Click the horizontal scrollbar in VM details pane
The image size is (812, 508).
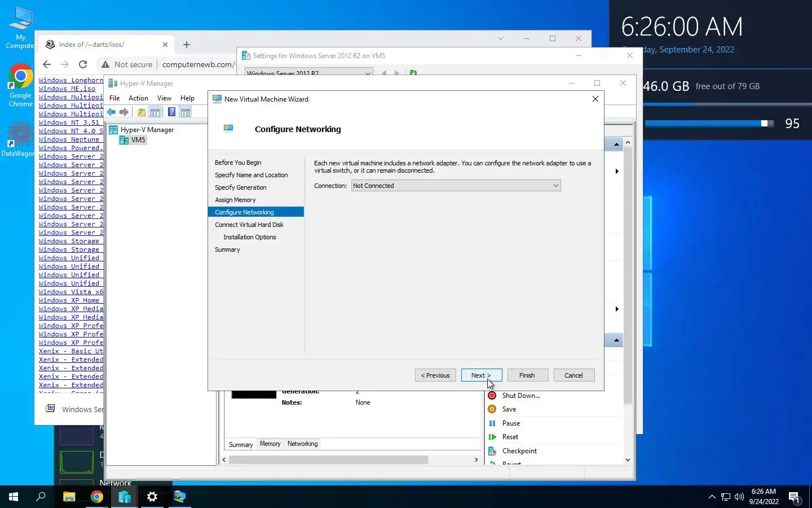point(328,460)
